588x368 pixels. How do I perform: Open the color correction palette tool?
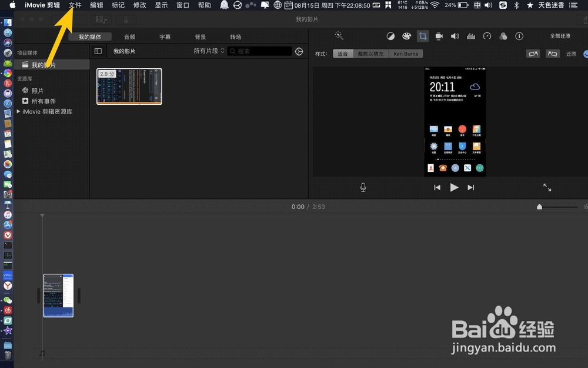coord(406,36)
